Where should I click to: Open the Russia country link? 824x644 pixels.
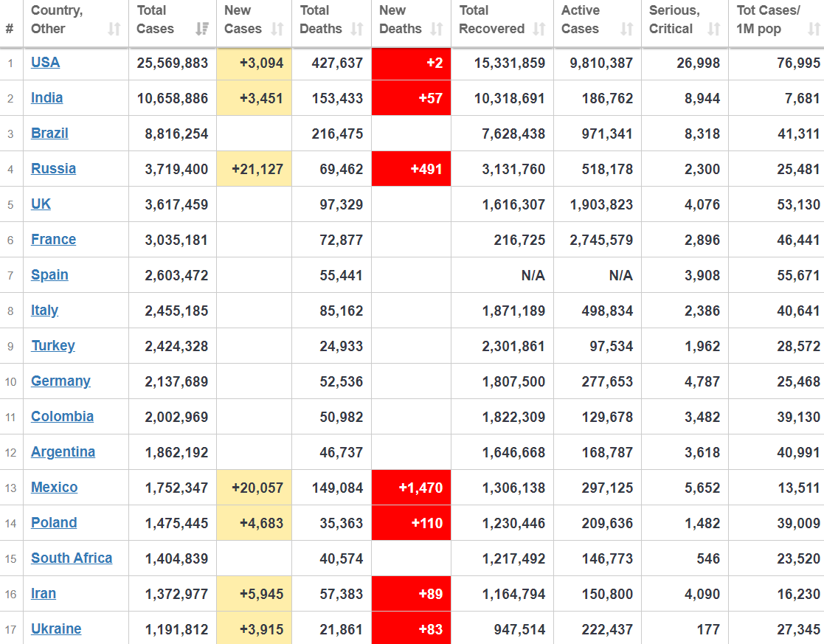(54, 169)
